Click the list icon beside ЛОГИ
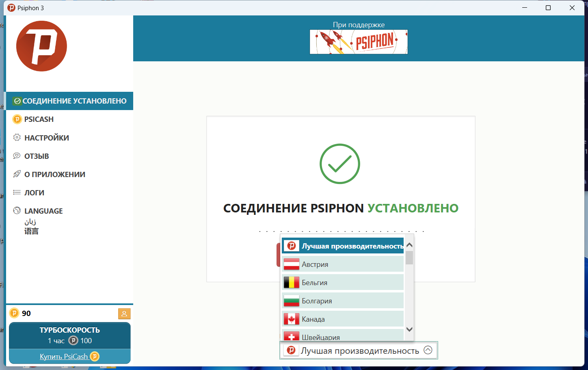The image size is (588, 370). click(x=17, y=192)
